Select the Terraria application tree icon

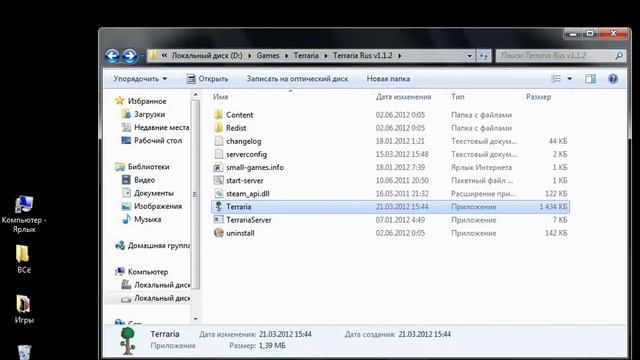coord(218,207)
